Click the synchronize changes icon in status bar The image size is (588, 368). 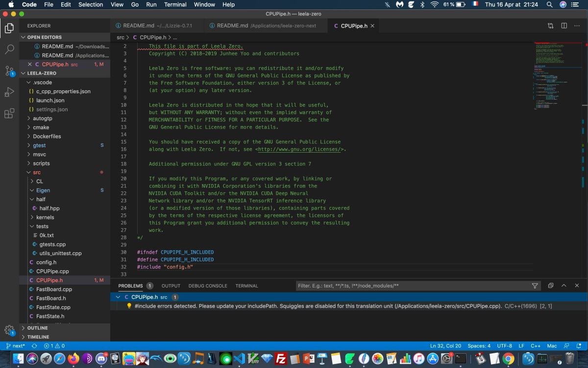tap(33, 346)
